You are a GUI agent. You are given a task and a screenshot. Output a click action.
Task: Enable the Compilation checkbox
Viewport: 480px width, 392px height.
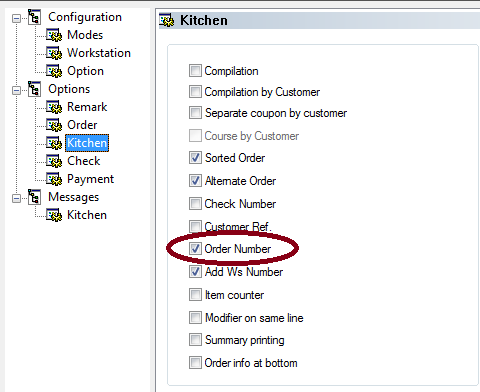pos(195,71)
